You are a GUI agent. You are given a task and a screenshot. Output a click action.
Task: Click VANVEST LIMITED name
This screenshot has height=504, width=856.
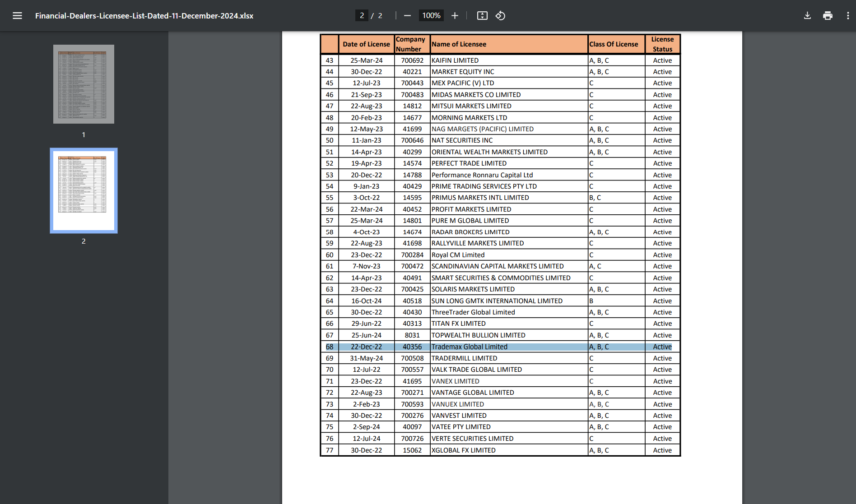click(x=459, y=416)
